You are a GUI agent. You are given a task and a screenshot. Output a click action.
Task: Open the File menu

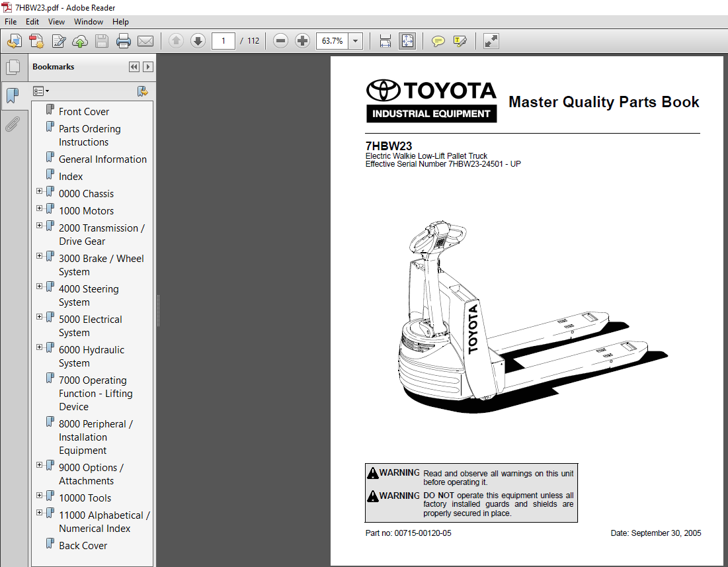(x=10, y=22)
